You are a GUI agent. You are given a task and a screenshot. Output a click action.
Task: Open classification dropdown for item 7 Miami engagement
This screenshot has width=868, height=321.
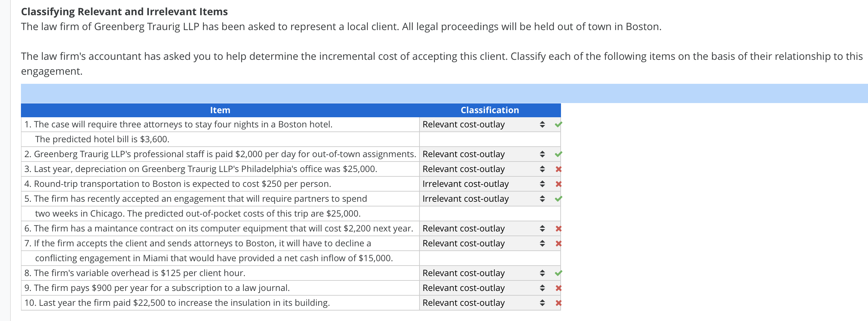(484, 243)
